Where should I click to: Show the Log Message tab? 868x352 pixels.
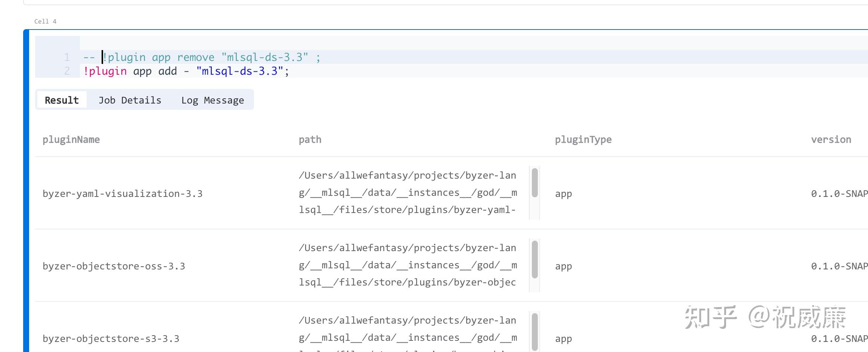tap(213, 100)
